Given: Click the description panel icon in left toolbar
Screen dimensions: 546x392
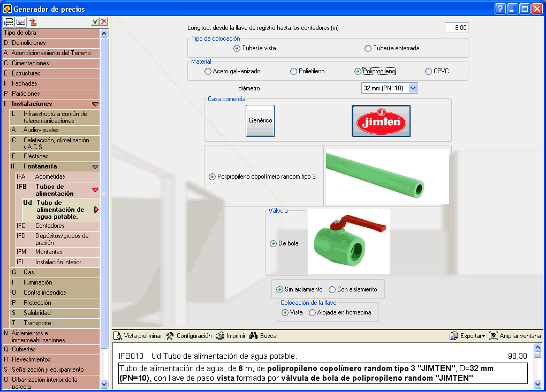Looking at the screenshot, I should click(x=21, y=21).
